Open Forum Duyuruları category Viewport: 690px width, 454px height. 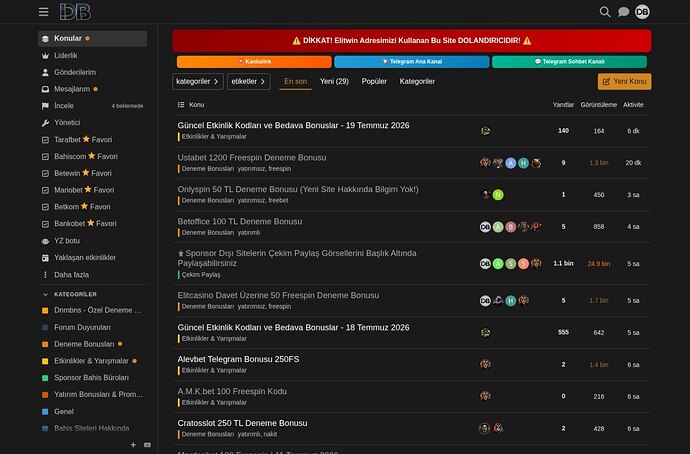pos(92,327)
